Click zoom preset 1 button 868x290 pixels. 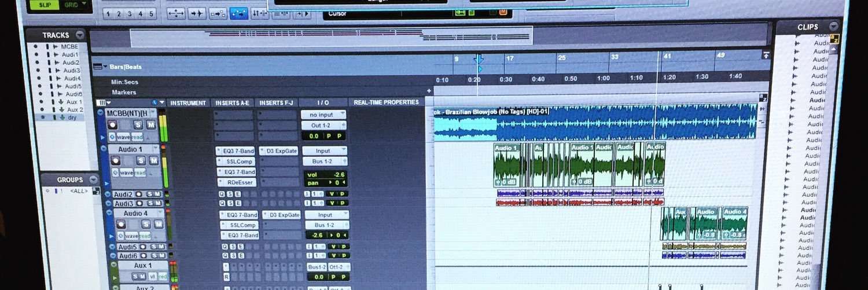point(109,14)
